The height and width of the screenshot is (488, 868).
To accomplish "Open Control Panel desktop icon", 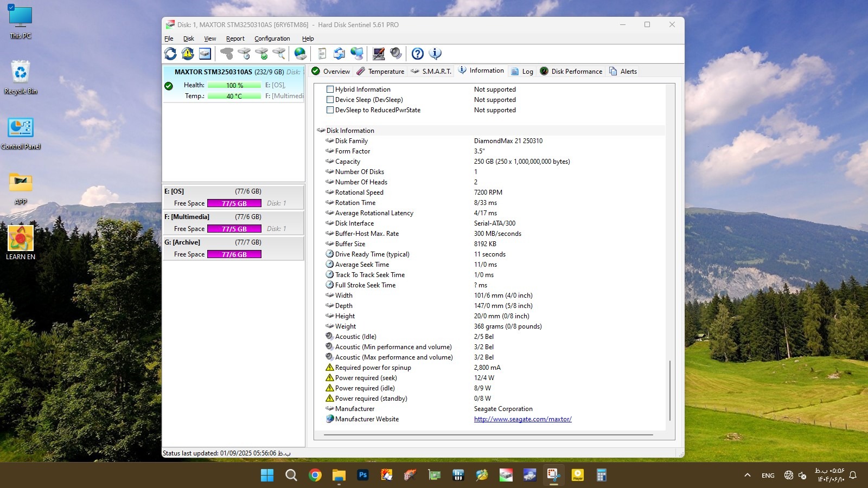I will pos(21,133).
